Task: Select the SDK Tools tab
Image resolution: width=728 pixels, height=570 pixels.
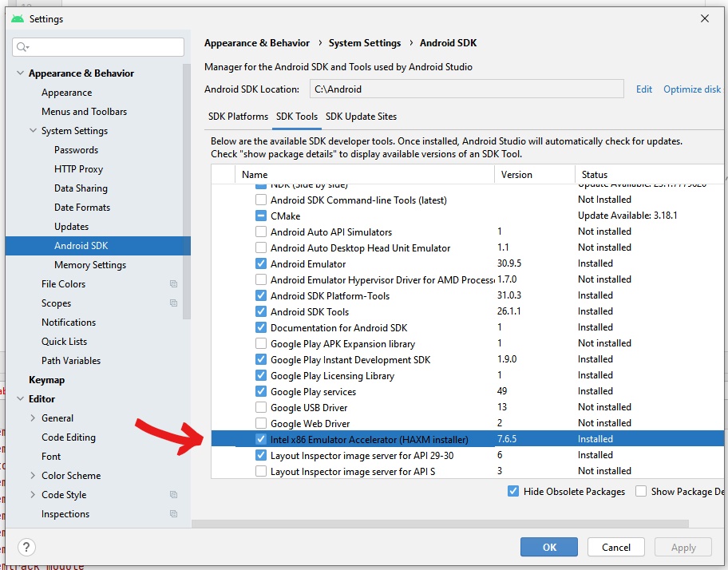Action: coord(297,117)
